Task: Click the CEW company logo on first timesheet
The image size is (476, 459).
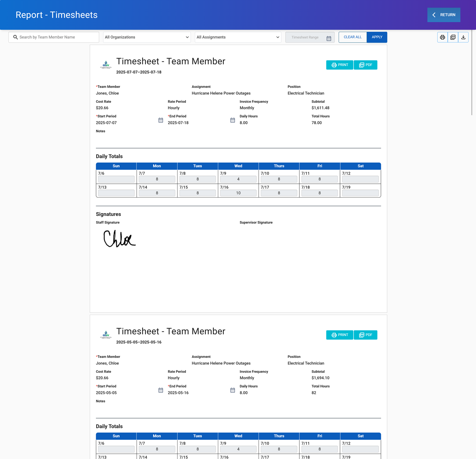Action: (x=106, y=65)
